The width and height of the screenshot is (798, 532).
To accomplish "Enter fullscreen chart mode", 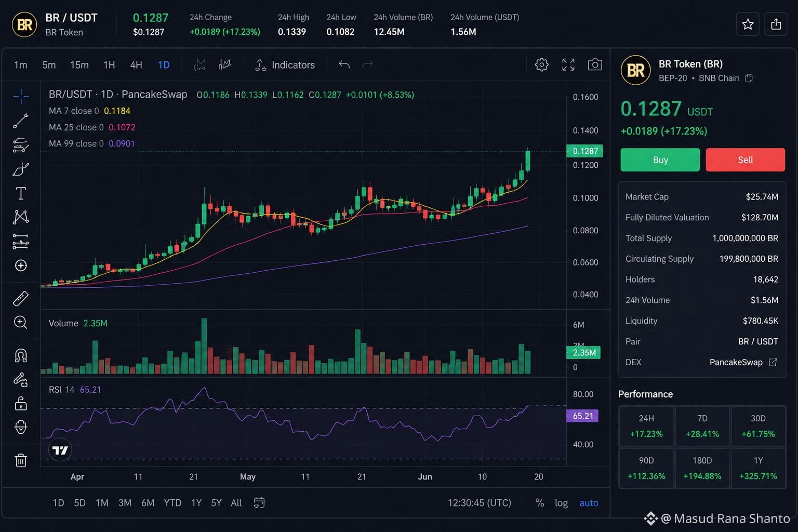I will 568,64.
